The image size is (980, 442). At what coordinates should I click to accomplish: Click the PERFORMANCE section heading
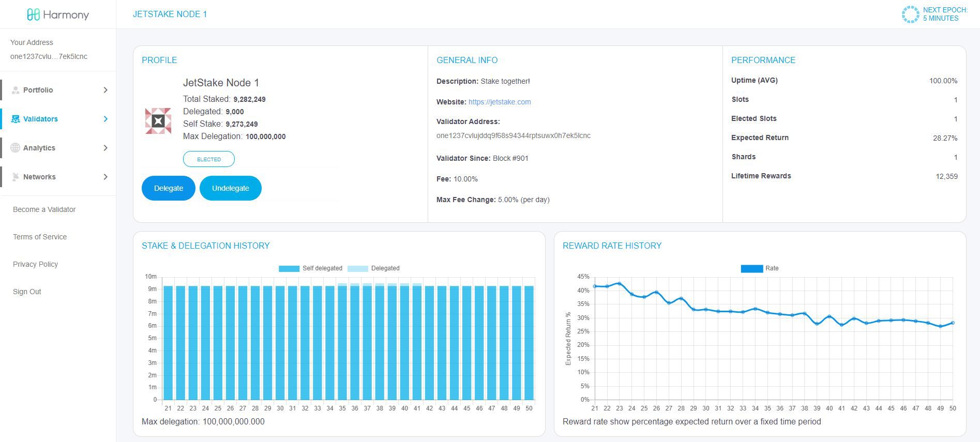click(763, 60)
